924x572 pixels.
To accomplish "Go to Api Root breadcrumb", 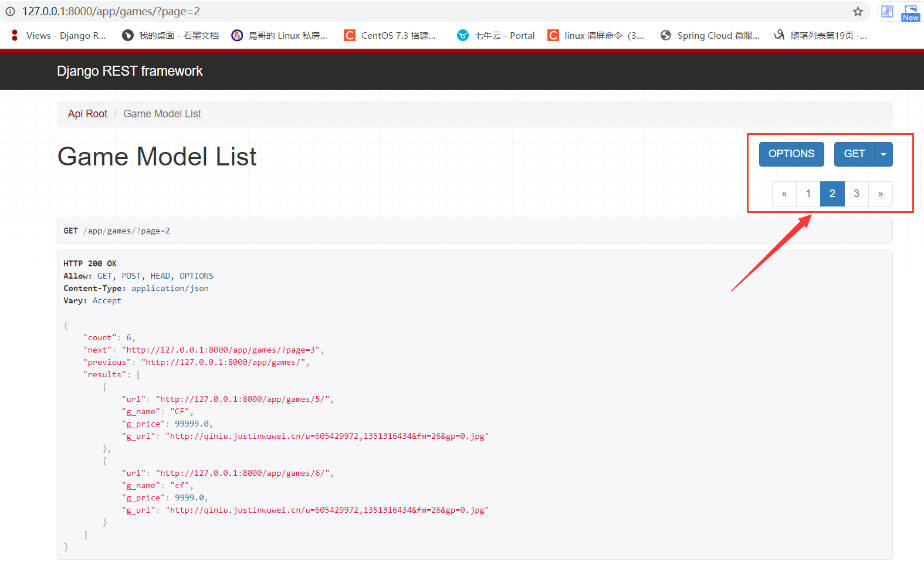I will click(x=87, y=114).
